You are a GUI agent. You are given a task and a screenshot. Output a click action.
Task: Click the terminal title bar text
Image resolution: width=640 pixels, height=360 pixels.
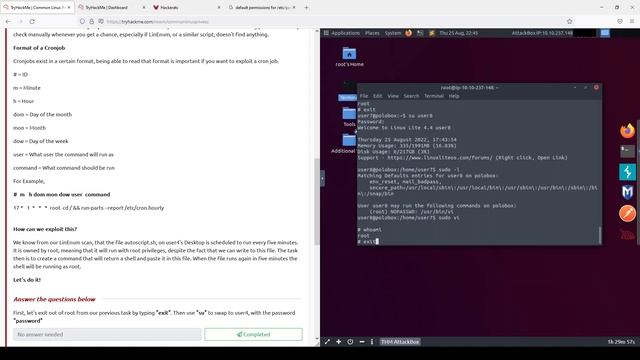click(x=469, y=87)
